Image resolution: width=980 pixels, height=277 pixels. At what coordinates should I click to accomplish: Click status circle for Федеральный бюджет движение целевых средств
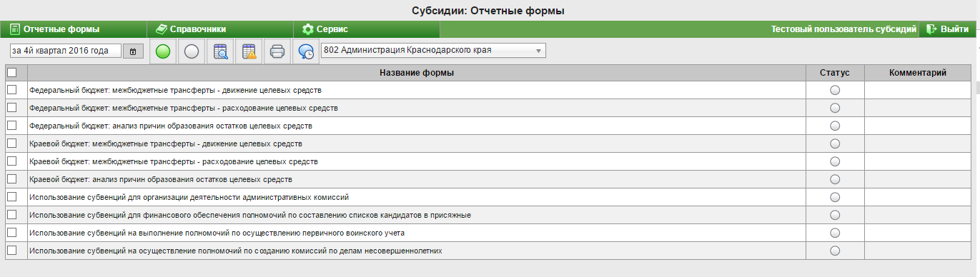point(835,90)
